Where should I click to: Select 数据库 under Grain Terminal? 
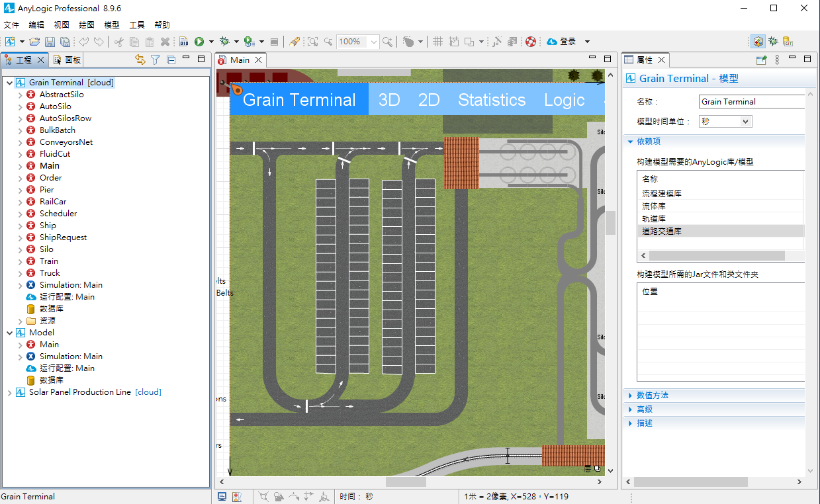[52, 309]
